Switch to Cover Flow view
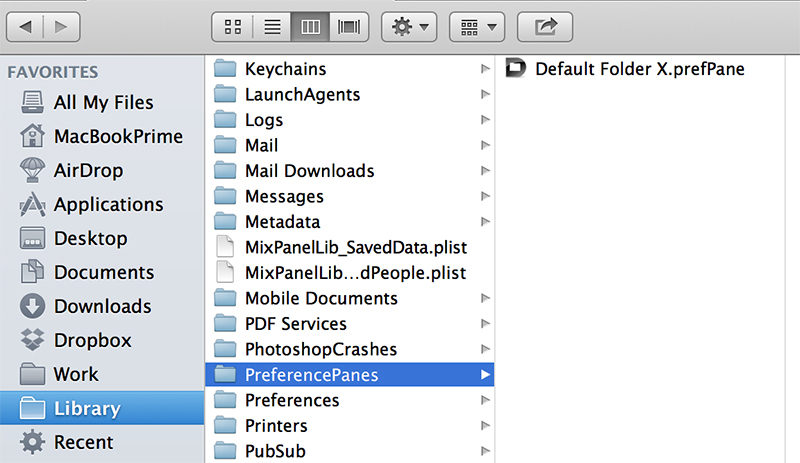Screen dimensions: 800x463 pos(349,27)
